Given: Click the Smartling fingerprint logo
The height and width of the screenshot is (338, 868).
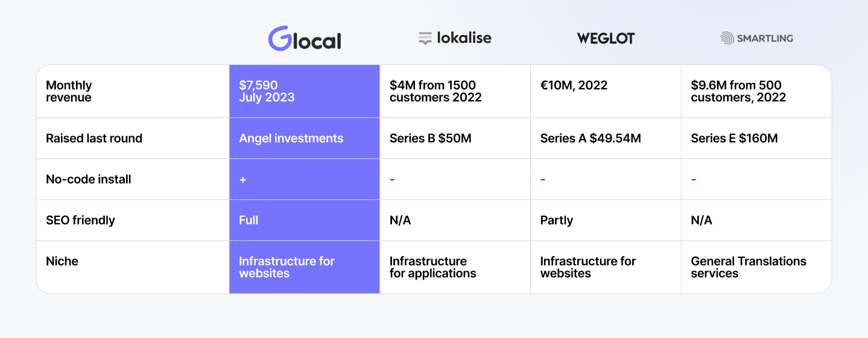Looking at the screenshot, I should click(x=727, y=39).
